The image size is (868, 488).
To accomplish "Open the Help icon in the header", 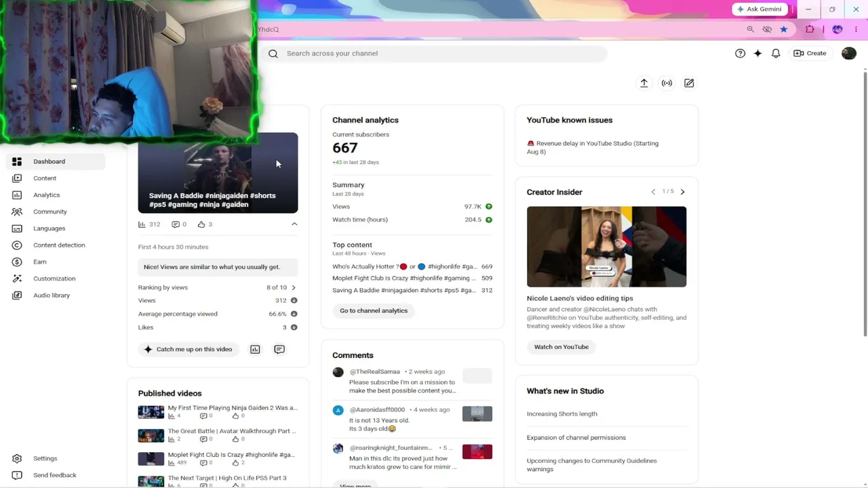I will tap(740, 54).
